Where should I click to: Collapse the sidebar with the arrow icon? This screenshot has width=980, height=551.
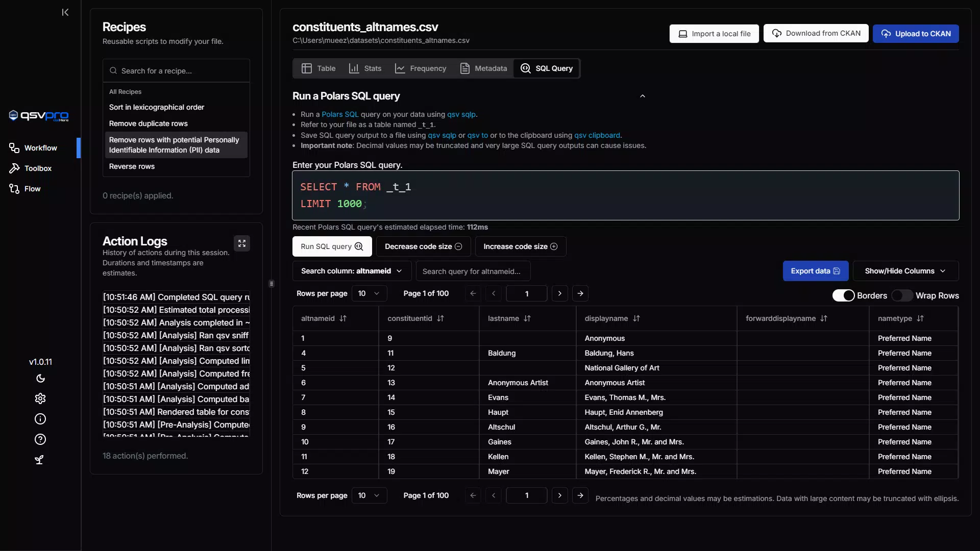pos(65,12)
